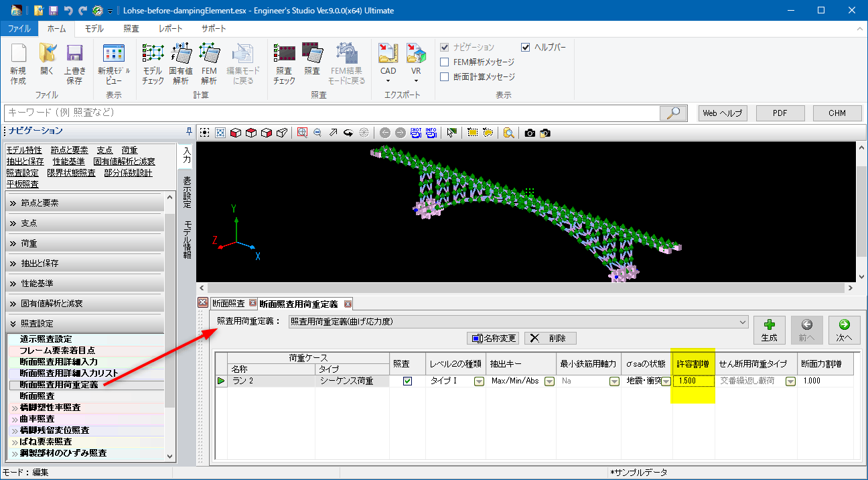Switch to the モデル ribbon tab

94,29
